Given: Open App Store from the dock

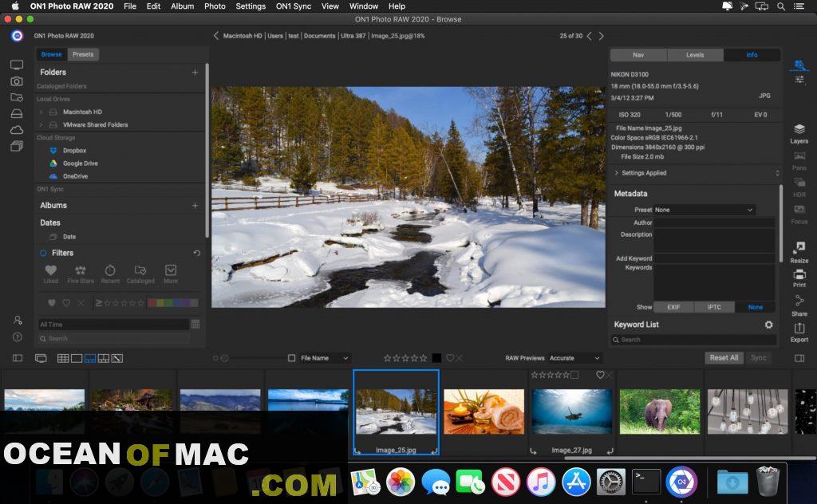Looking at the screenshot, I should click(576, 482).
